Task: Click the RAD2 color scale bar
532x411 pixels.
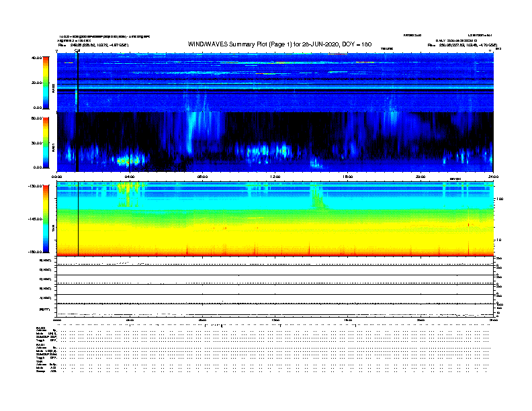Action: [46, 83]
